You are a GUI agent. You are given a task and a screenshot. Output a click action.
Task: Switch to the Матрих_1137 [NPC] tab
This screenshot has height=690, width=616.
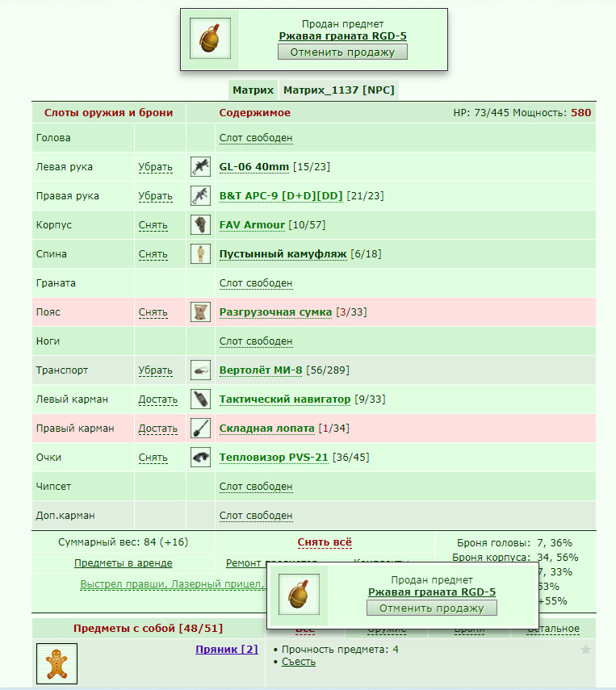(x=339, y=90)
